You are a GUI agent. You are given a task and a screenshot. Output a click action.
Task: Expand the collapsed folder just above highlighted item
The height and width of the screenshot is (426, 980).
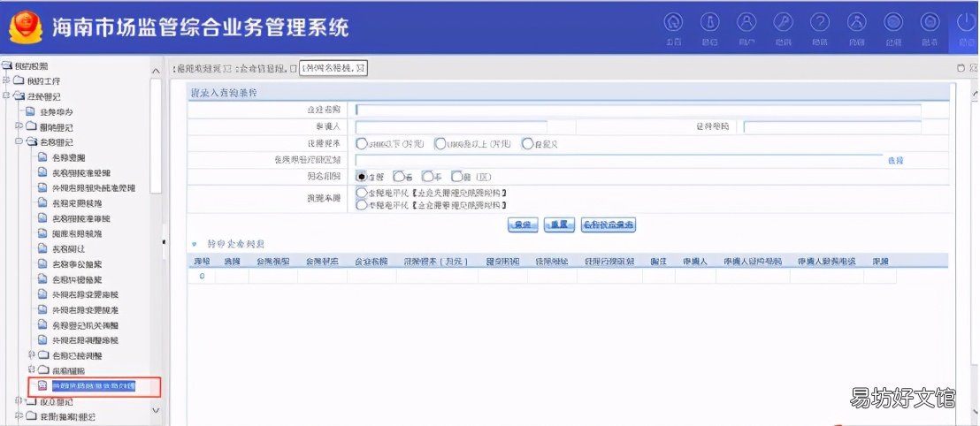[x=31, y=369]
